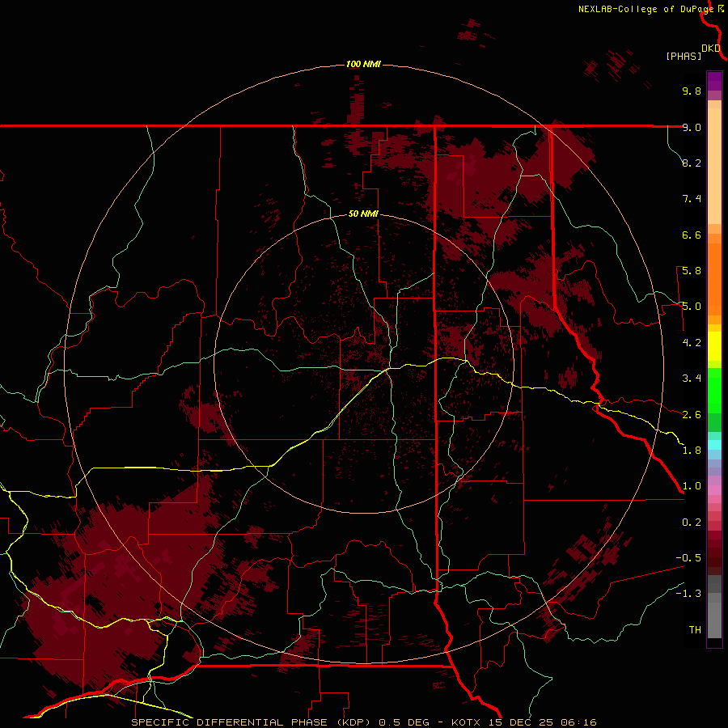
Task: Click the 50 NMI range ring label
Action: tap(363, 214)
